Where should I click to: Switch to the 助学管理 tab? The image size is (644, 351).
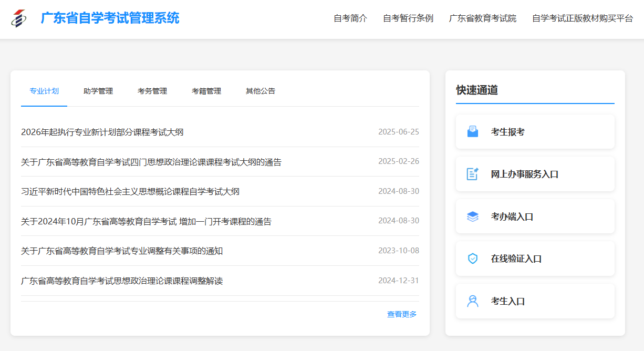[x=98, y=91]
